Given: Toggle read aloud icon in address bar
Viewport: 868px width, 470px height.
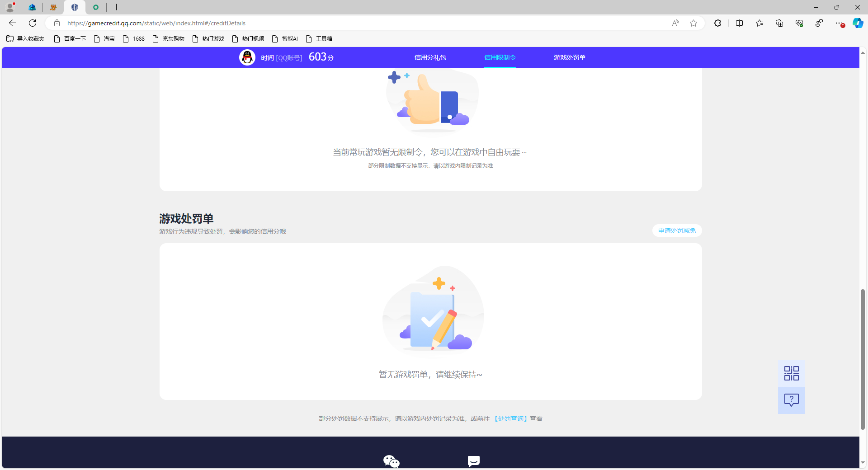Looking at the screenshot, I should click(675, 23).
